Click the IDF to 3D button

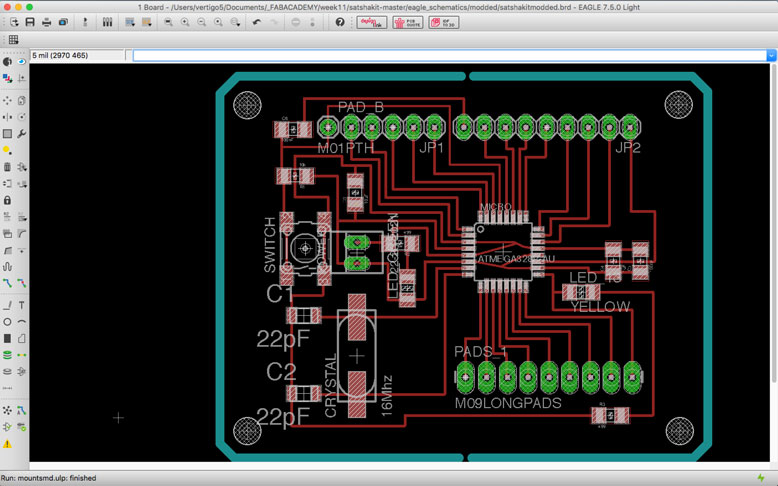[x=444, y=22]
